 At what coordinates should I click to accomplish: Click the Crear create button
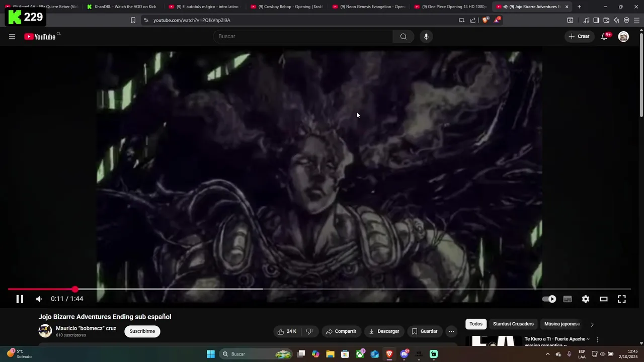pos(579,36)
